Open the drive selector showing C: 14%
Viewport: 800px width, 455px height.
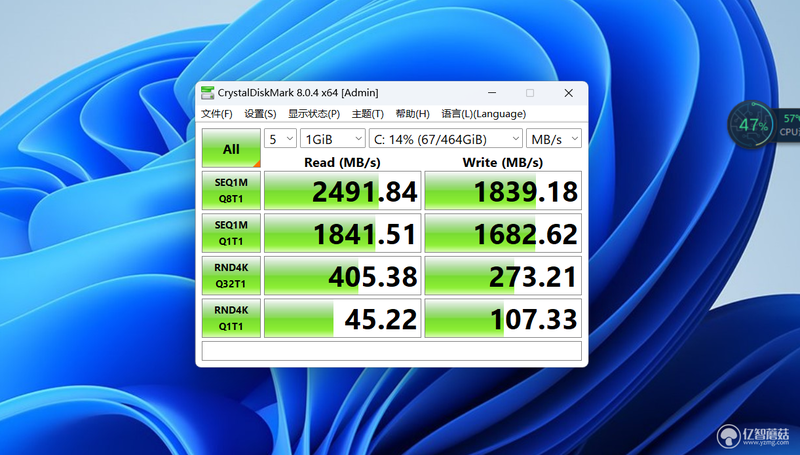pyautogui.click(x=446, y=139)
